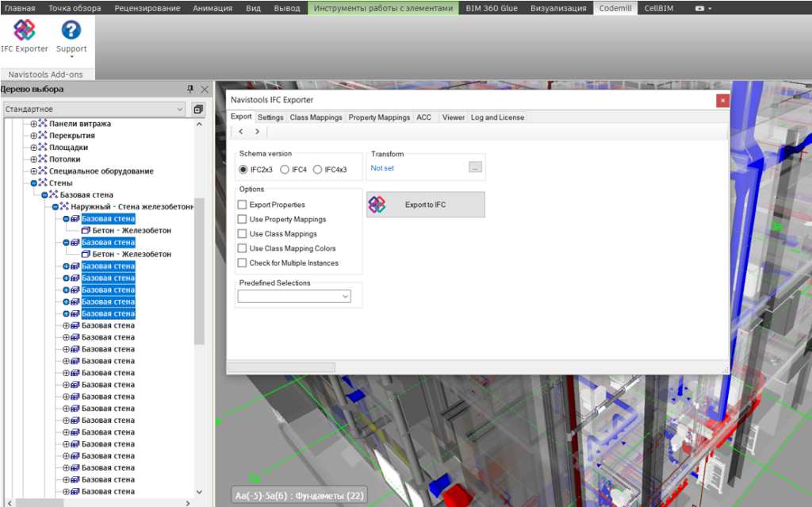812x507 pixels.
Task: Expand the Площадки node
Action: (33, 148)
